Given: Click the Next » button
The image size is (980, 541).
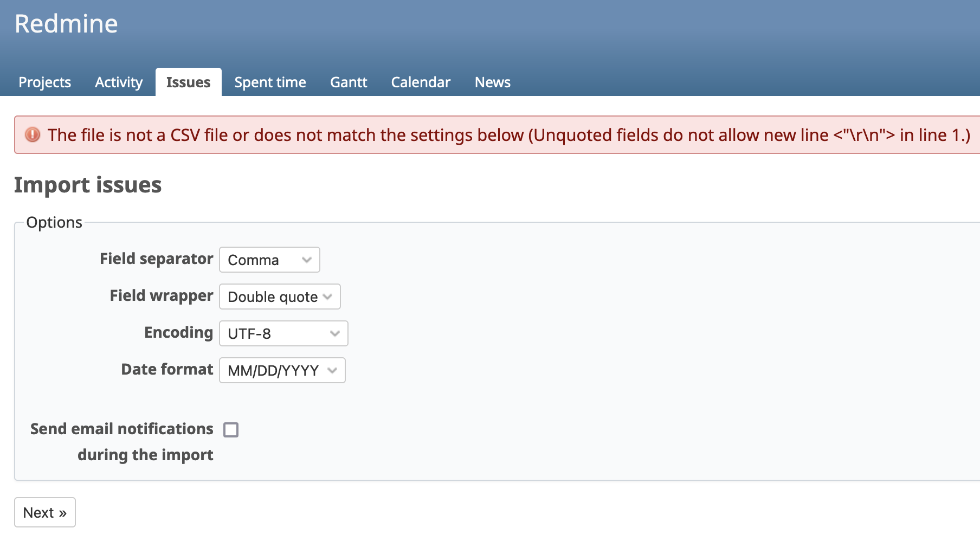Looking at the screenshot, I should (x=45, y=512).
